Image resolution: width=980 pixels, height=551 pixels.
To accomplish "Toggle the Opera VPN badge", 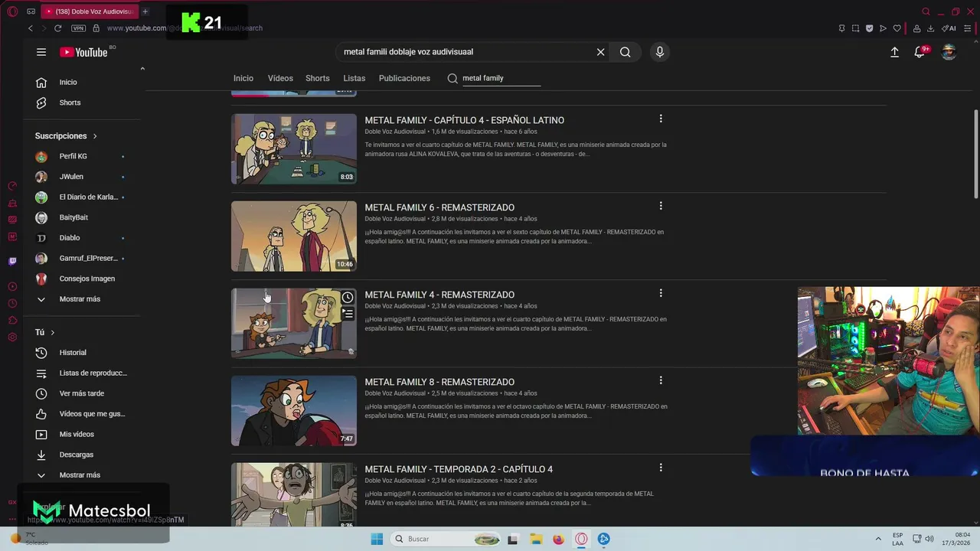I will coord(78,28).
